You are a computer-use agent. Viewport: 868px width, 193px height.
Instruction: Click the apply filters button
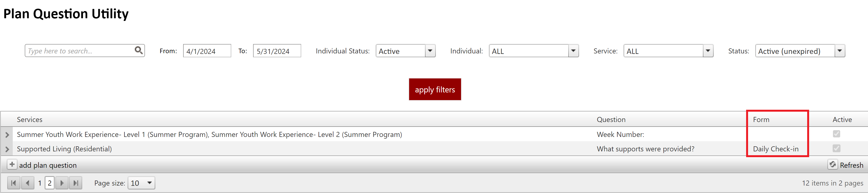point(435,90)
